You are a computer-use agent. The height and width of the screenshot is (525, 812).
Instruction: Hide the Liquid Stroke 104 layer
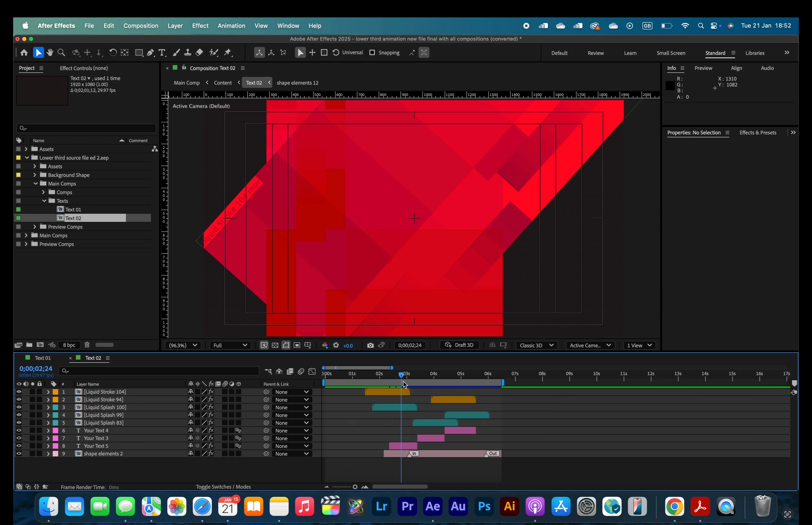19,392
